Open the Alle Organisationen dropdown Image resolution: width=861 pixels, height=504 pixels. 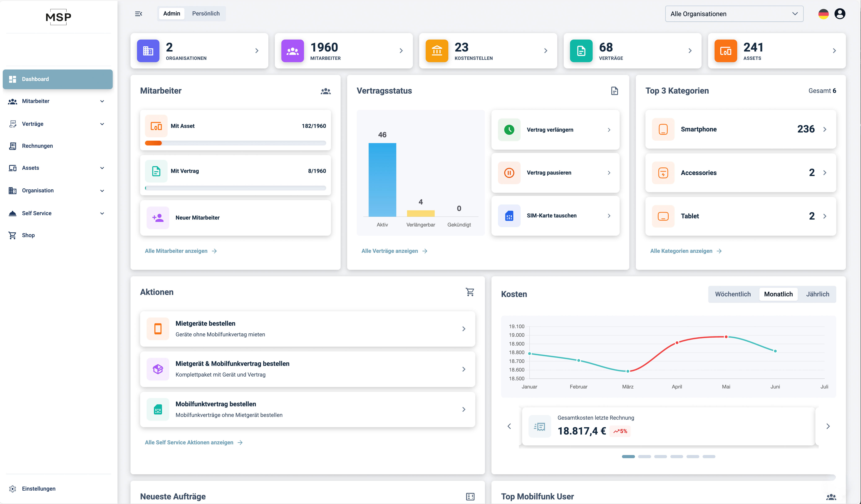click(734, 14)
